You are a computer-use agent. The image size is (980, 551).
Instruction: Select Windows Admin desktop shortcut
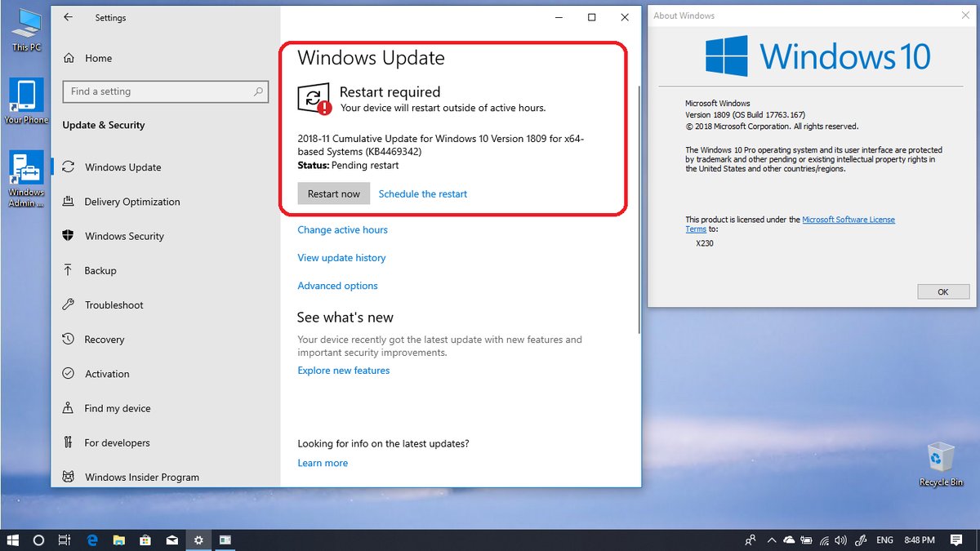[26, 179]
